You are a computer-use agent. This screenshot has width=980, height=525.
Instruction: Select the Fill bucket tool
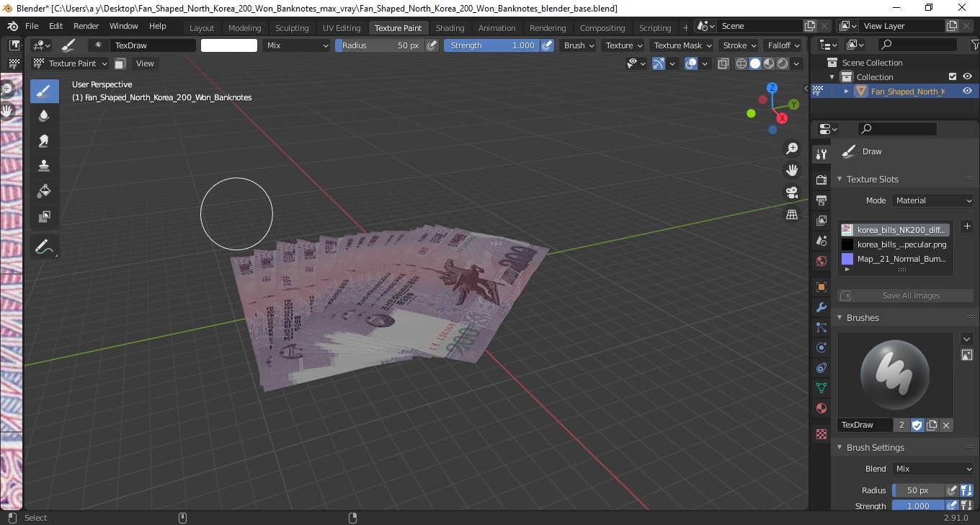[44, 191]
